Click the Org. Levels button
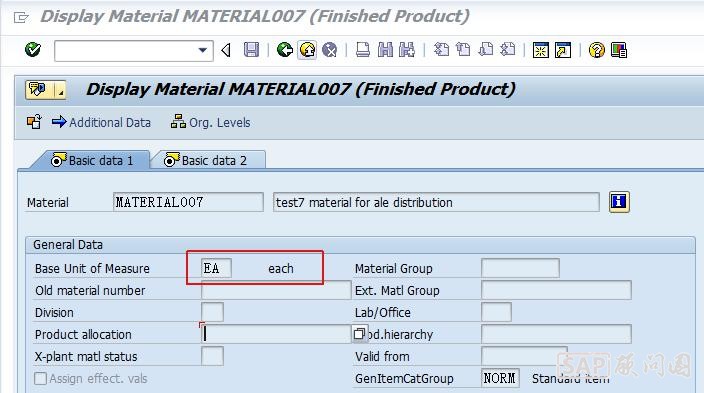This screenshot has height=393, width=704. pos(211,122)
